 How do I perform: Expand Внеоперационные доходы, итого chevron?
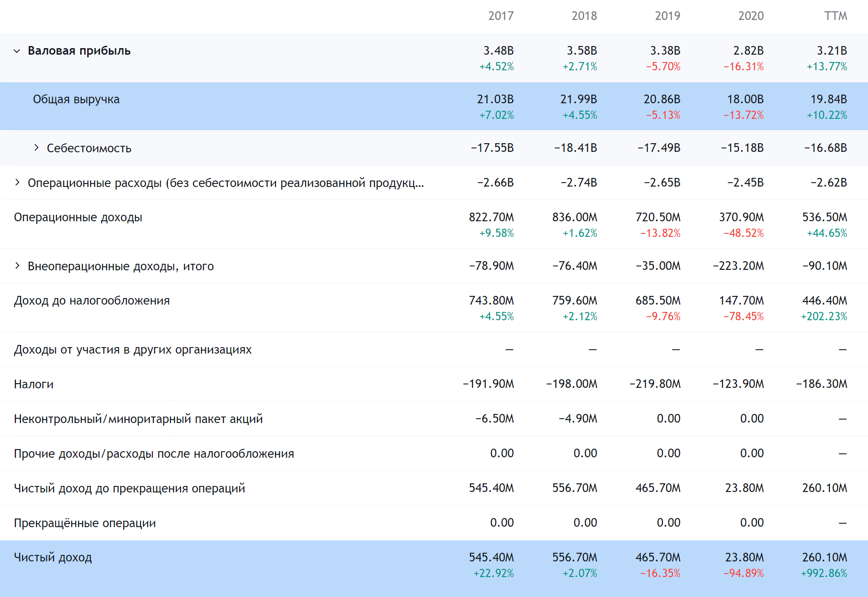coord(17,266)
